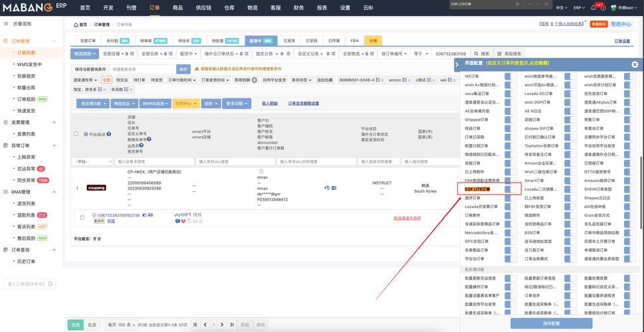Click the 输入交易号搜索 input field
Viewport: 644px width, 332px height.
pyautogui.click(x=154, y=162)
